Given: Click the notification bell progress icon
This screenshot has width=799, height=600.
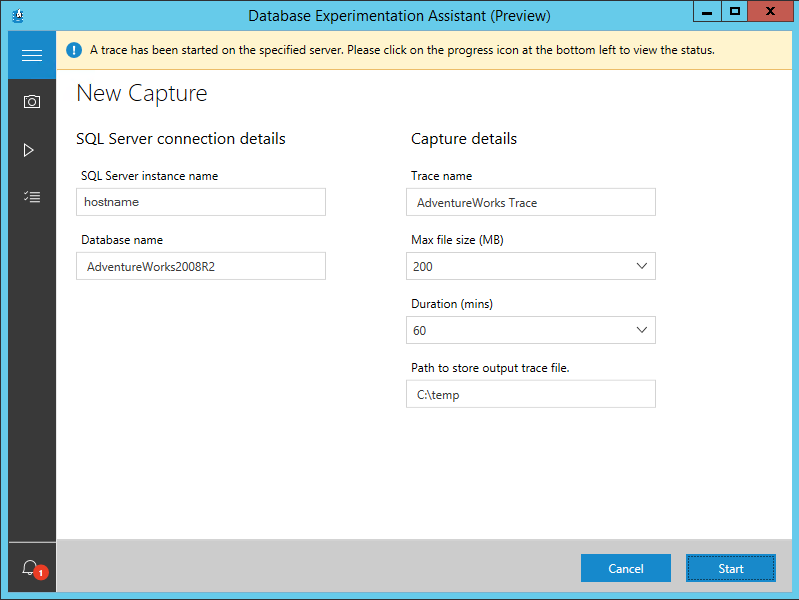Looking at the screenshot, I should (30, 568).
